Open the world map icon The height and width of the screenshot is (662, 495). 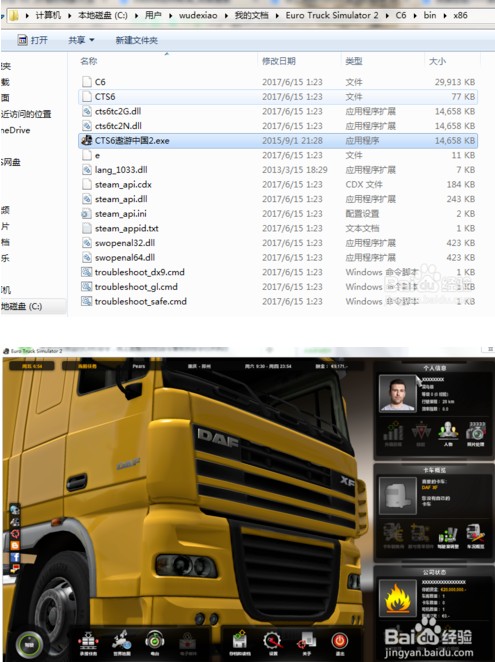(x=122, y=643)
